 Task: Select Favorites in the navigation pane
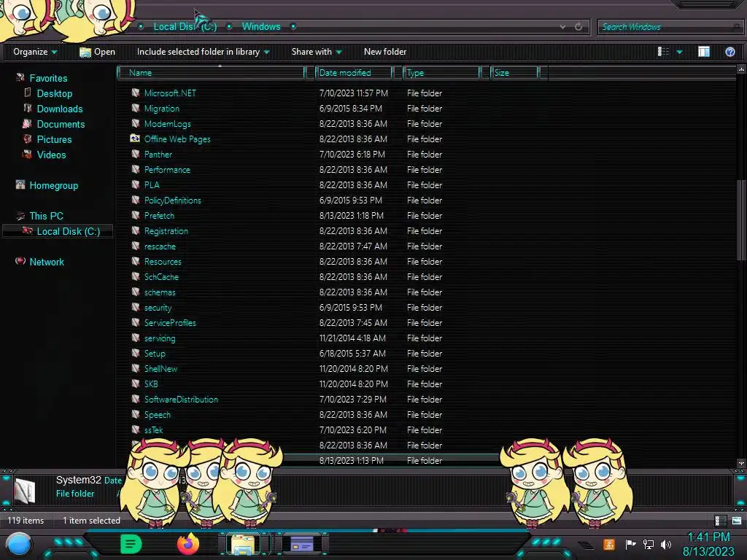(x=48, y=78)
